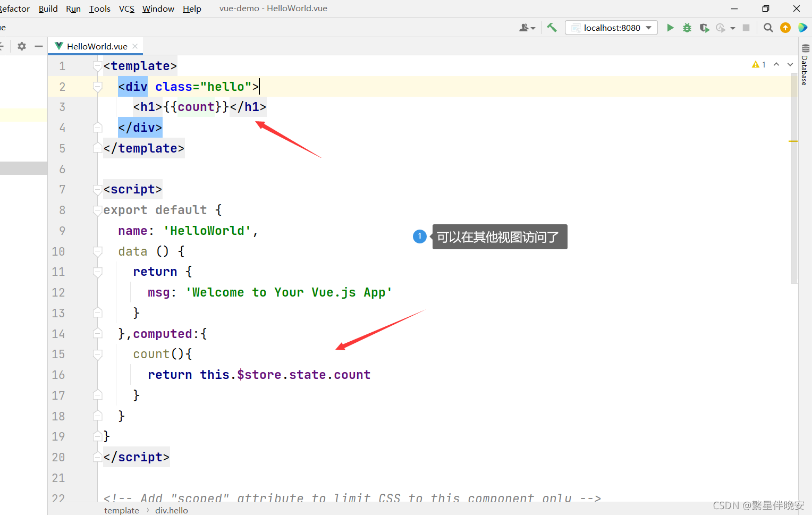Image resolution: width=812 pixels, height=515 pixels.
Task: Jump to next highlighted problem arrow
Action: (x=790, y=64)
